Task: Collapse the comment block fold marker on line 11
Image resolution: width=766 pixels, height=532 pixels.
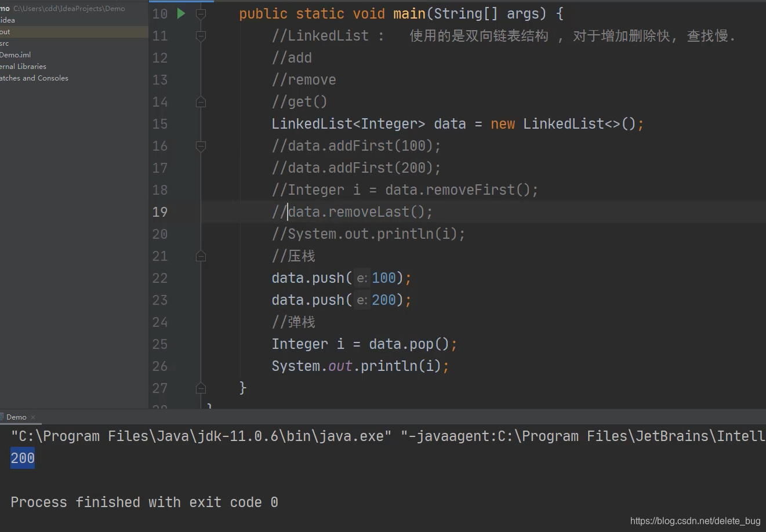Action: coord(201,36)
